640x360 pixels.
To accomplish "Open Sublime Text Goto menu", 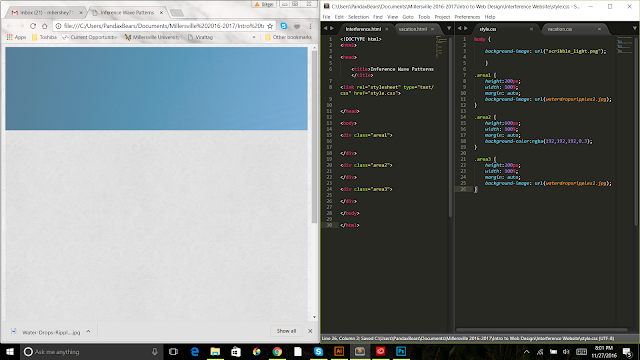I will tap(408, 17).
